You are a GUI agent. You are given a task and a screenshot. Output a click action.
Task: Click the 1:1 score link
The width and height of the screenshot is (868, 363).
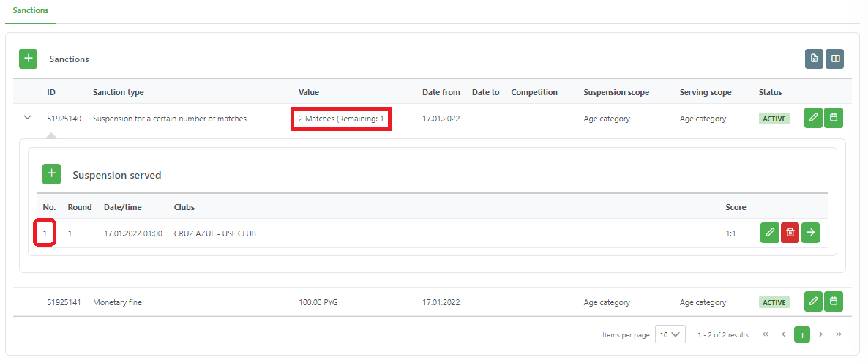point(731,233)
